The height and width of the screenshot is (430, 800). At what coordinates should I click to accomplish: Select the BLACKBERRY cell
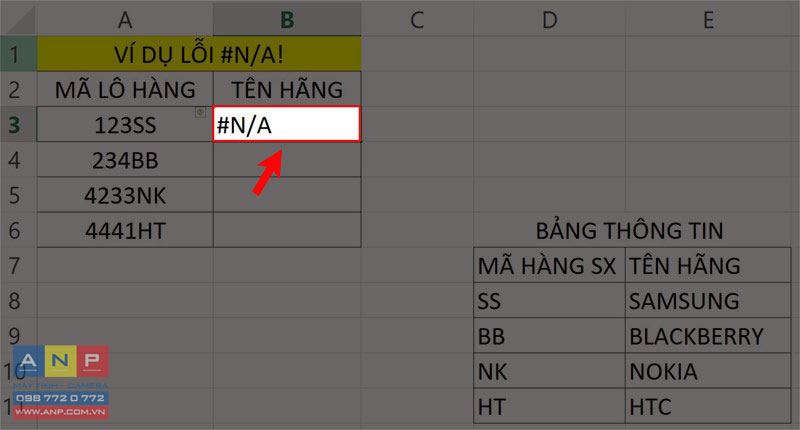click(708, 336)
